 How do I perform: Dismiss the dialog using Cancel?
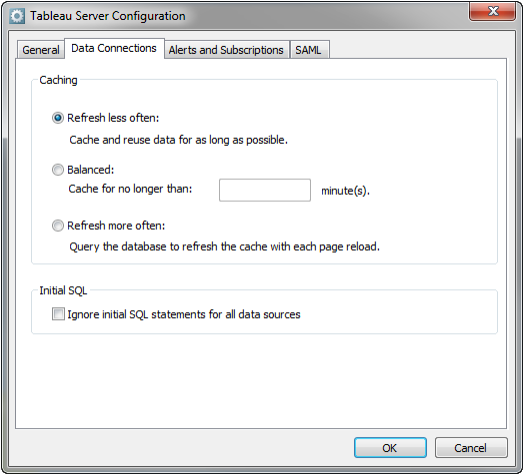pyautogui.click(x=471, y=448)
